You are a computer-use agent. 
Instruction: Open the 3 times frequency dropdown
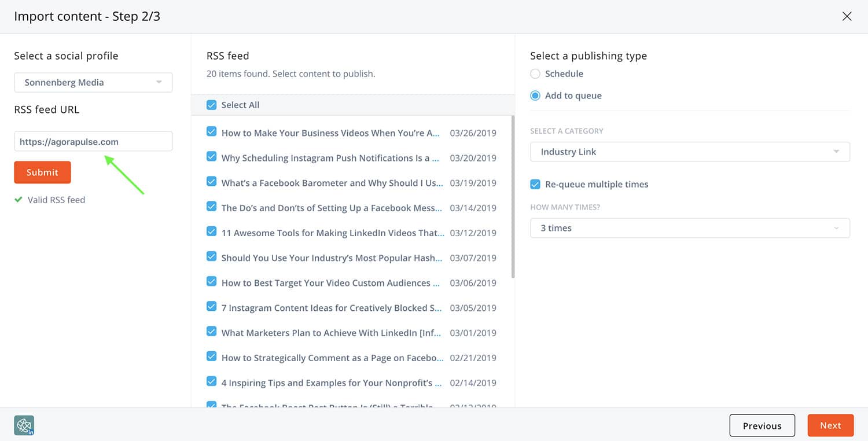pyautogui.click(x=690, y=228)
